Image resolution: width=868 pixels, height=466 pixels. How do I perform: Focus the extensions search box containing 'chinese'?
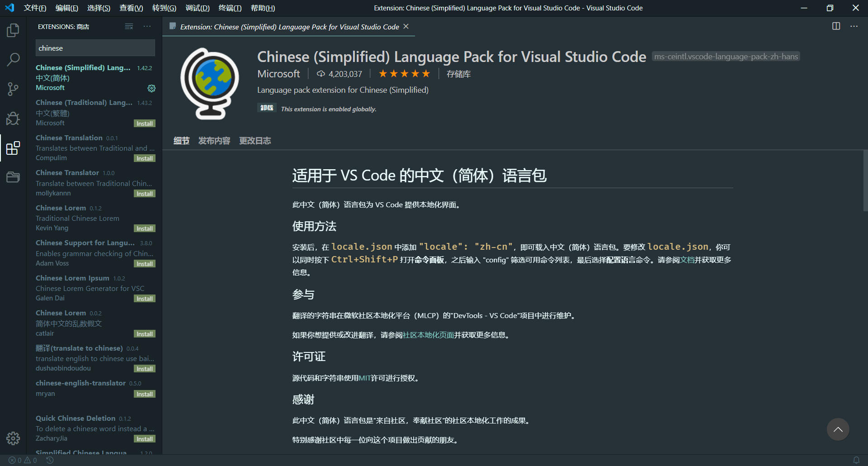click(95, 48)
